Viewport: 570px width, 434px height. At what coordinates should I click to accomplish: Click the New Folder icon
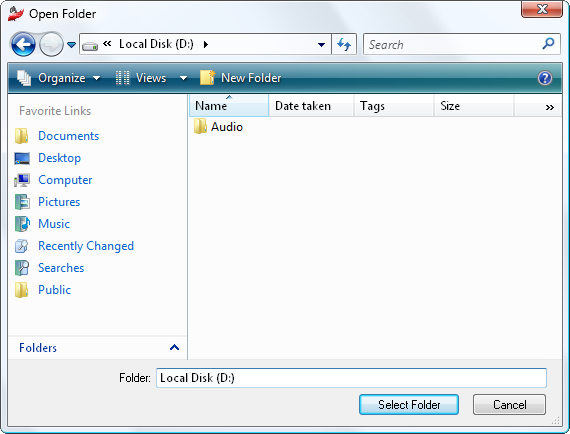[207, 78]
